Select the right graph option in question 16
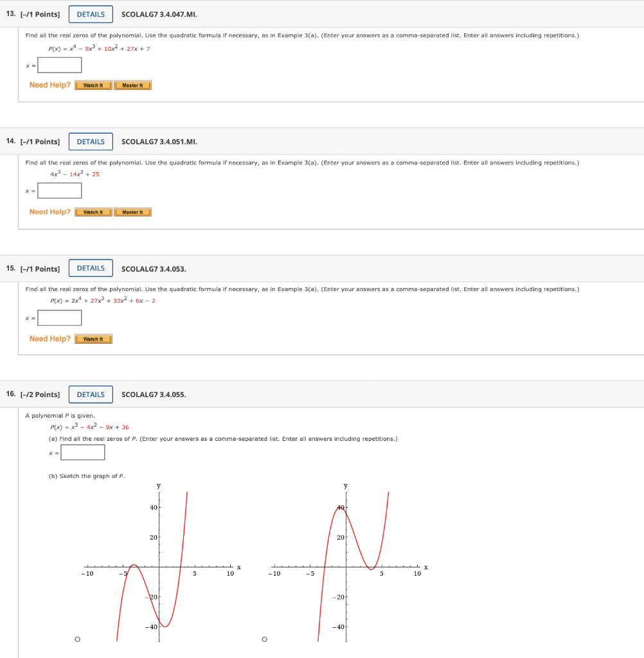Screen dimensions: 644x658 264,639
